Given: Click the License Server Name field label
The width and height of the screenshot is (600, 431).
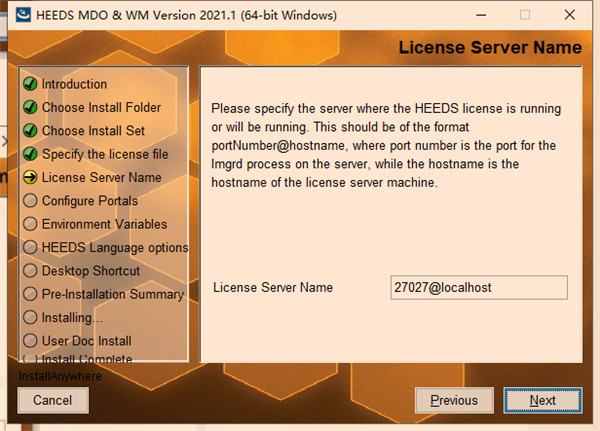Looking at the screenshot, I should [273, 287].
